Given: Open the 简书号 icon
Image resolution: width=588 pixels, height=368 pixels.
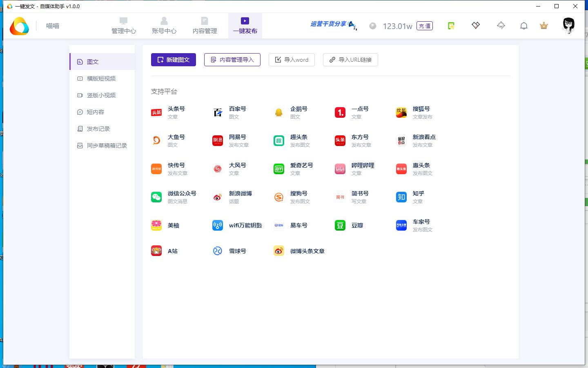Looking at the screenshot, I should [340, 197].
